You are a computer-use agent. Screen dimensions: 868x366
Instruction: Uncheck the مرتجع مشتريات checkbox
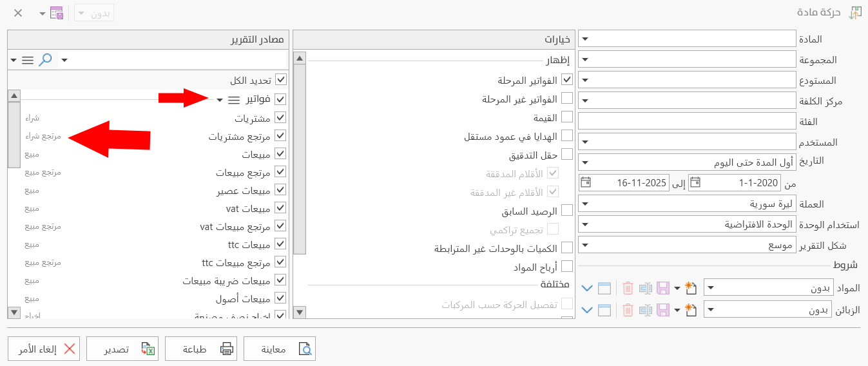coord(280,137)
